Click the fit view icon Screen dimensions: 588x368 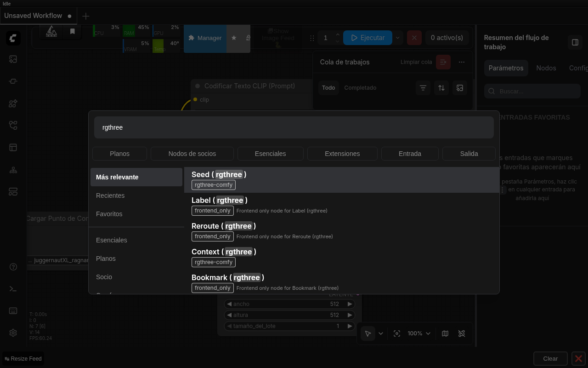click(x=397, y=333)
